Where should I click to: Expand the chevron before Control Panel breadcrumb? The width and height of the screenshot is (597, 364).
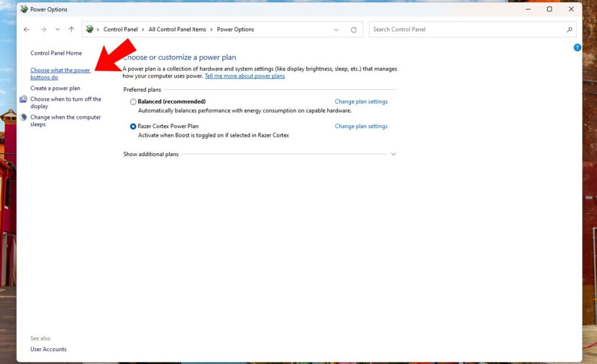pos(98,30)
